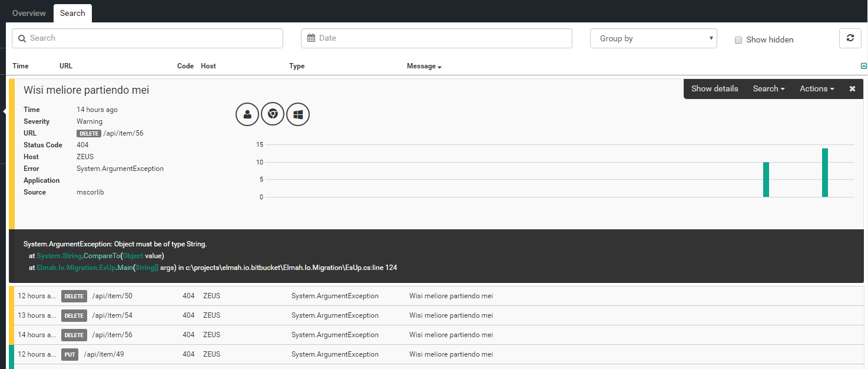Sort by the URL column header

(x=66, y=66)
